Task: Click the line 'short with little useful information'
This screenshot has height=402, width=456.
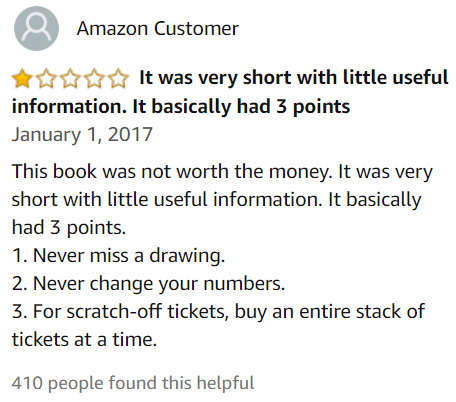Action: [x=167, y=200]
